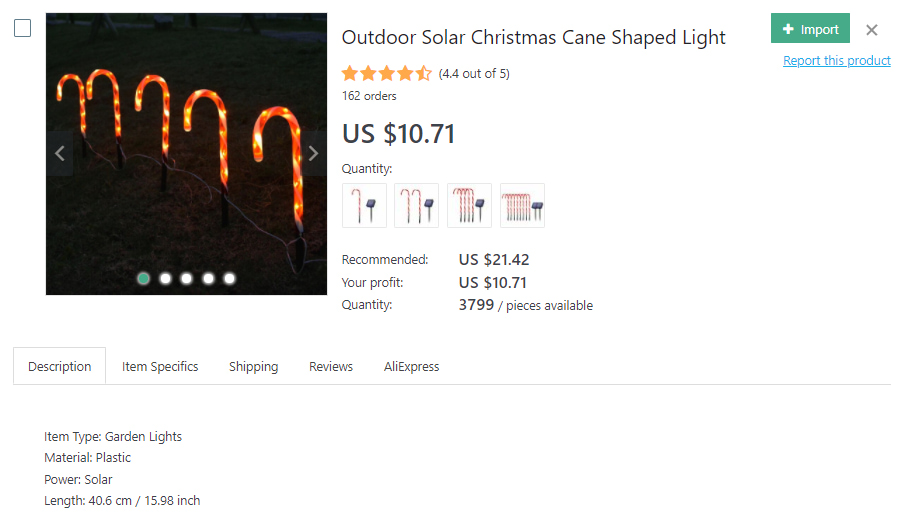This screenshot has width=905, height=513.
Task: Switch to the AliExpress tab
Action: coord(412,367)
